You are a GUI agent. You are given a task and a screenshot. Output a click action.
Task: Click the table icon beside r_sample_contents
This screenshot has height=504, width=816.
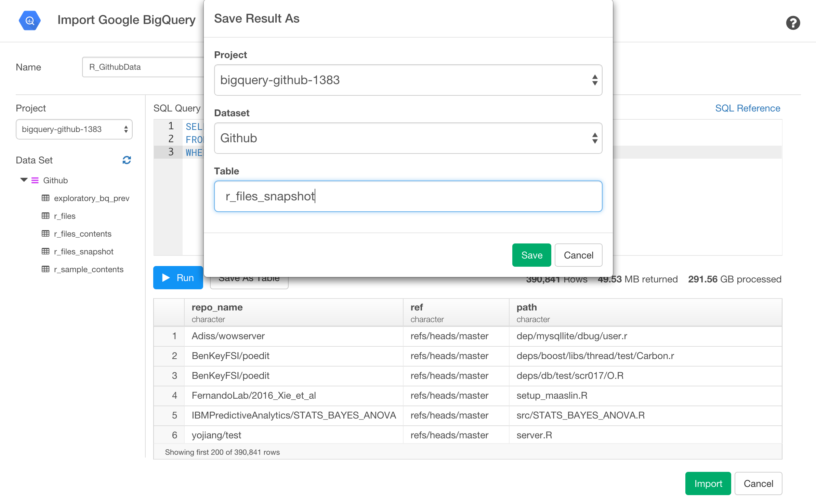pos(46,269)
